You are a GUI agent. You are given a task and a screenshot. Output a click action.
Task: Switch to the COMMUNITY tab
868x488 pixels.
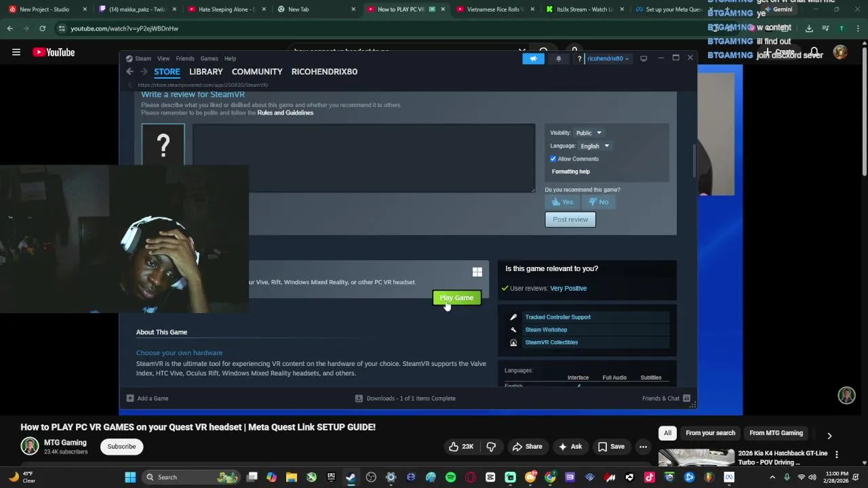[x=257, y=71]
